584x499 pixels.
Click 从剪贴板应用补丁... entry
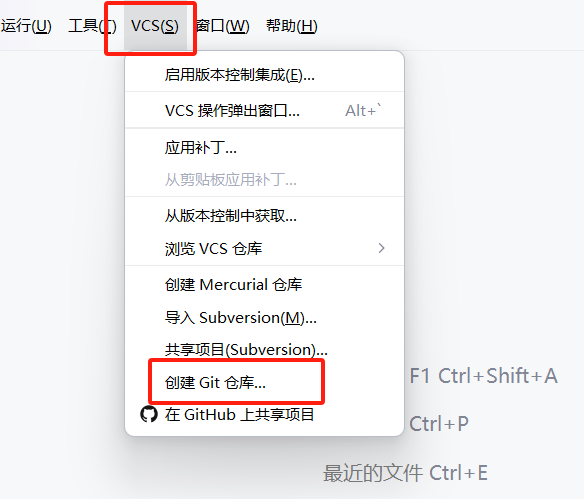pyautogui.click(x=264, y=180)
